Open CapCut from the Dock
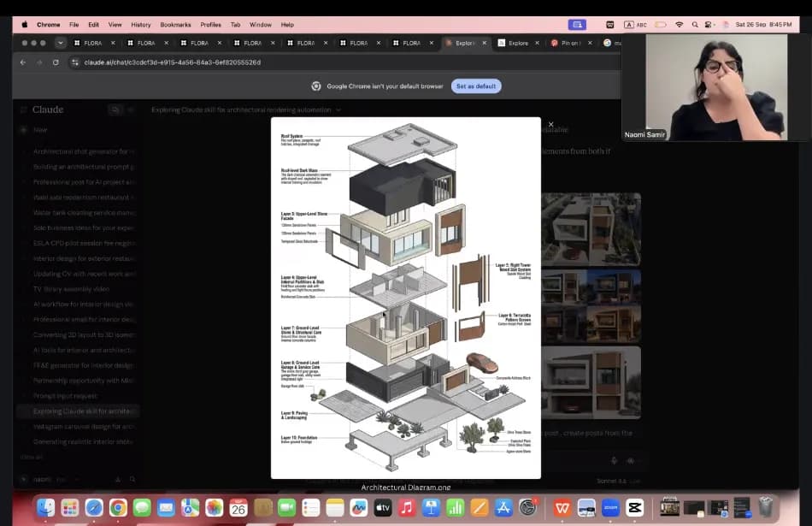The height and width of the screenshot is (526, 812). pyautogui.click(x=635, y=508)
